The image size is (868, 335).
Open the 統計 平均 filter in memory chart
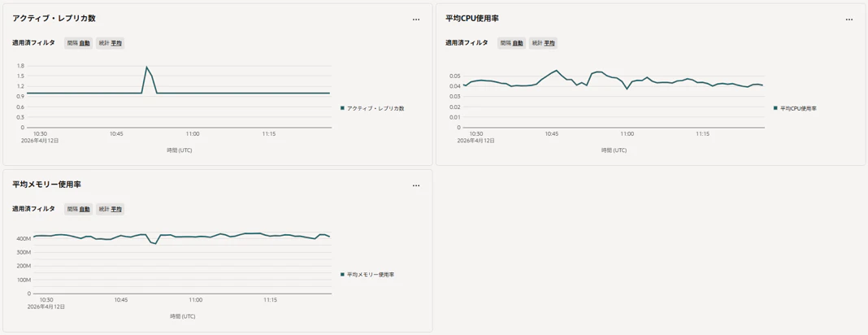coord(111,209)
